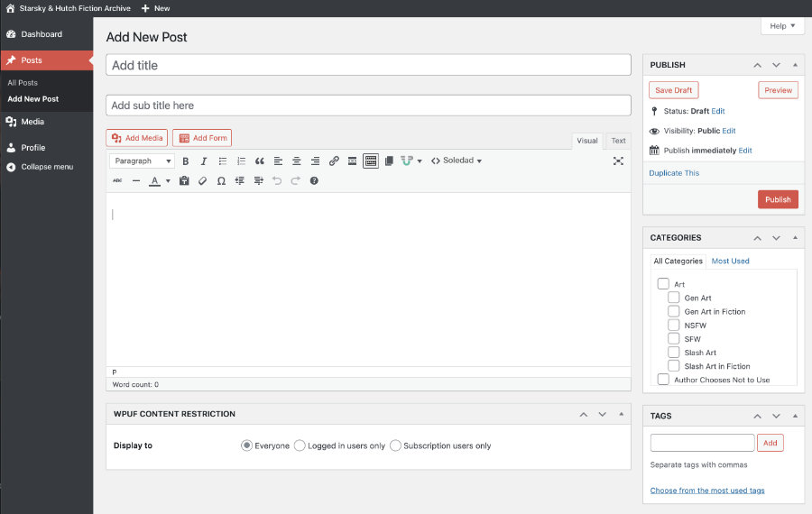Select Subscription users only radio

point(395,445)
